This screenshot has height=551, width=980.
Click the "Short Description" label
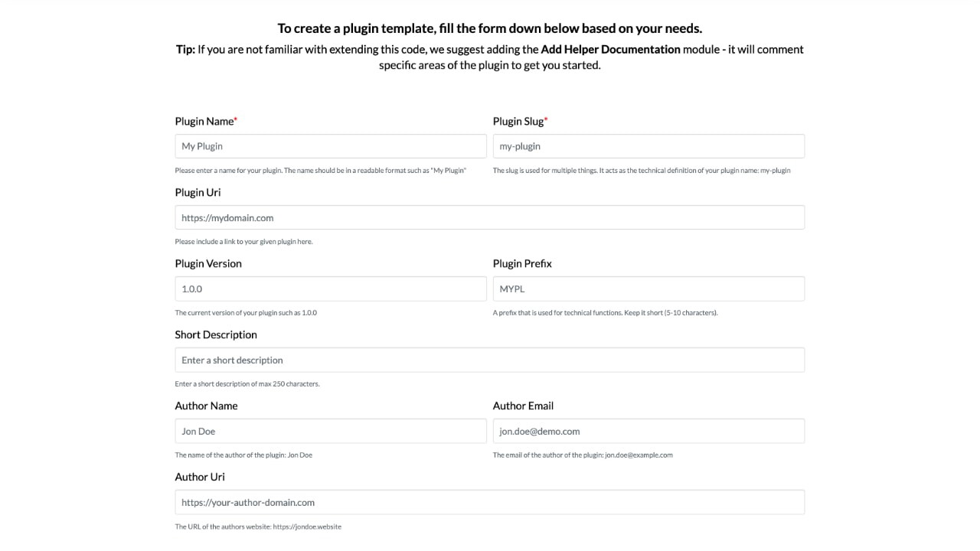coord(216,334)
